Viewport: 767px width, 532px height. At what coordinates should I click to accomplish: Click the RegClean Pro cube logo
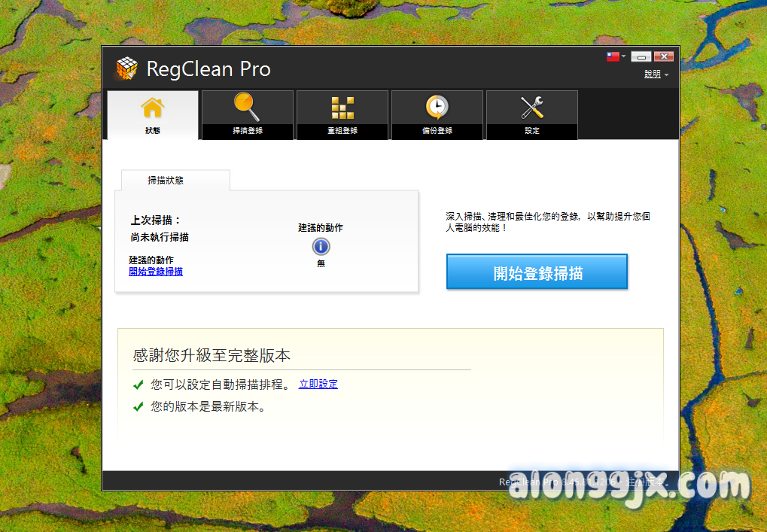[126, 69]
